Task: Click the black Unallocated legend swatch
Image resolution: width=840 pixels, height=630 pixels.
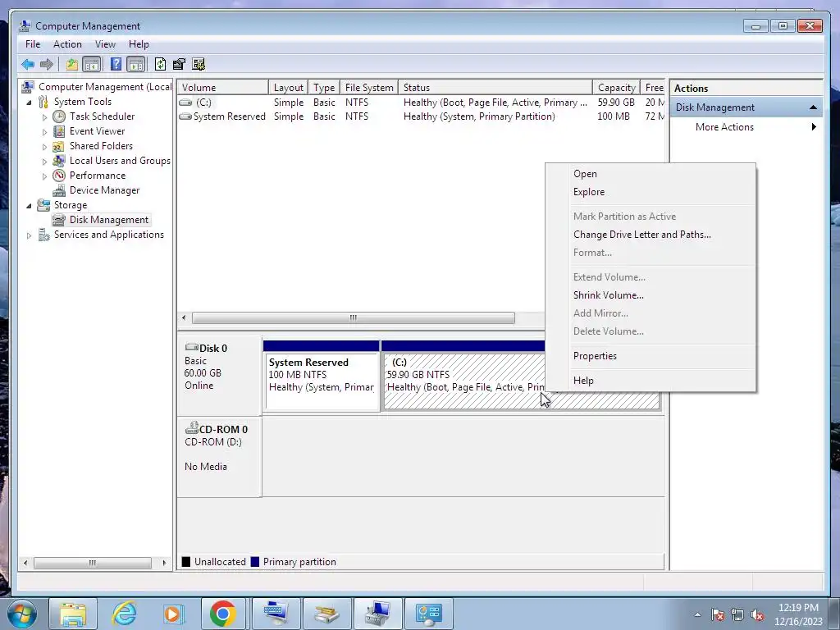Action: (x=186, y=561)
